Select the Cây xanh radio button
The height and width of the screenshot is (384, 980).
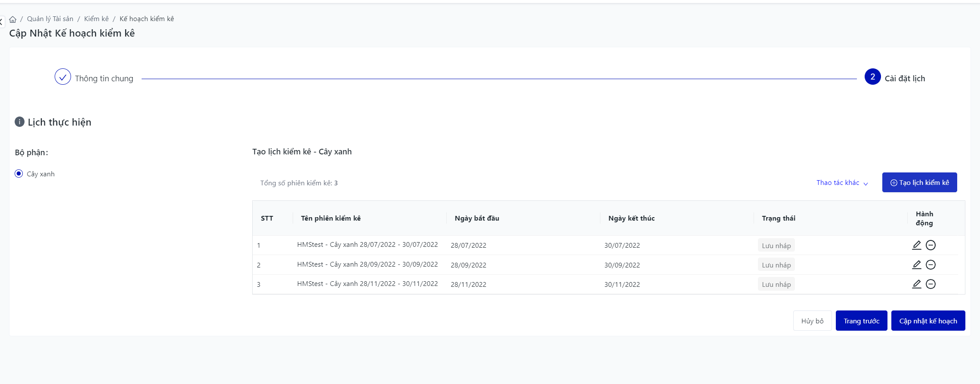19,174
